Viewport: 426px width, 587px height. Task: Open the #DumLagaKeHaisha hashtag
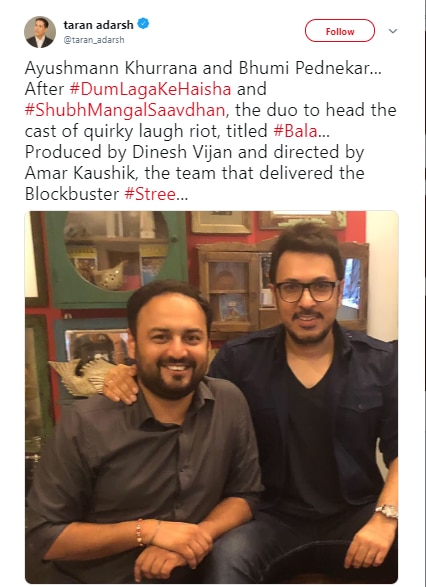(x=150, y=89)
